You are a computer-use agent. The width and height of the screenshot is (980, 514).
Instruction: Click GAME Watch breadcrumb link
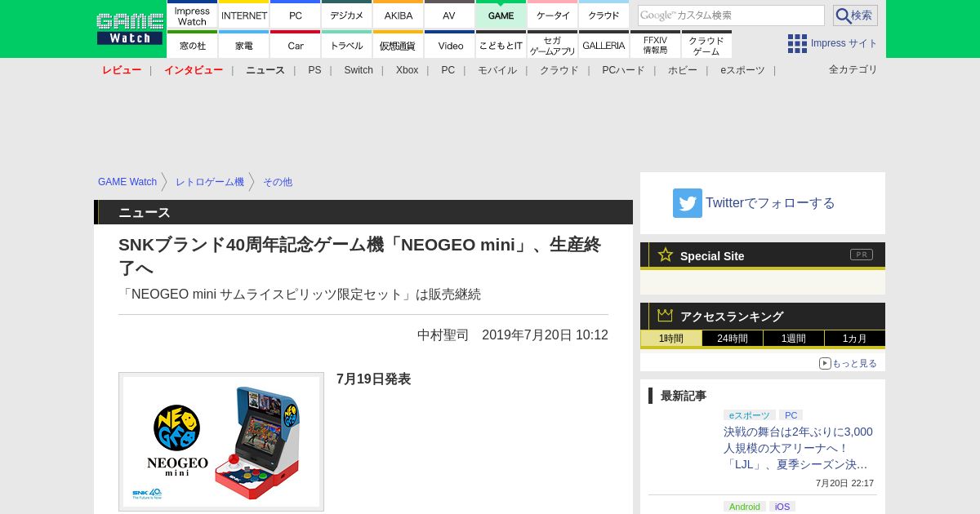[x=127, y=182]
